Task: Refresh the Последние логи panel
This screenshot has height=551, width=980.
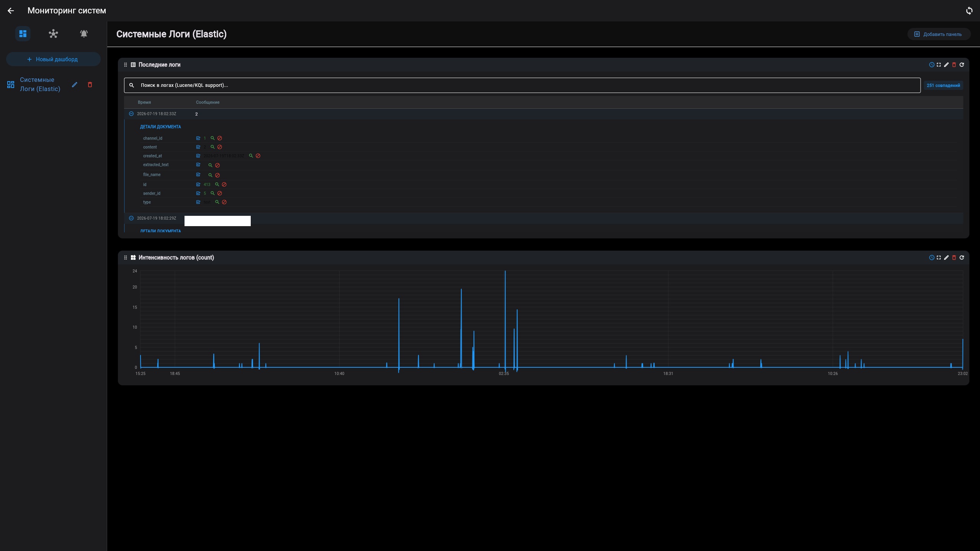Action: point(962,65)
